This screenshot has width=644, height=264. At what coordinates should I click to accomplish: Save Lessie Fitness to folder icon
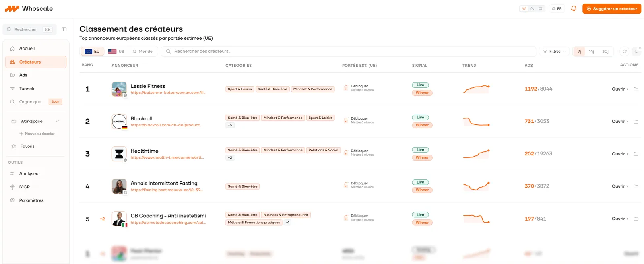pos(636,89)
